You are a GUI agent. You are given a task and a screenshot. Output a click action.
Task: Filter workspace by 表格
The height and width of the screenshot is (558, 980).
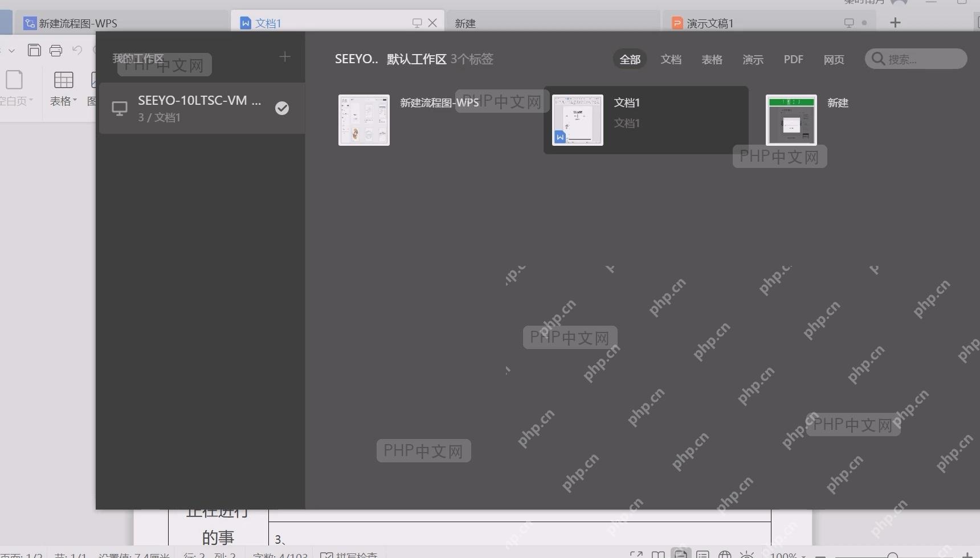pyautogui.click(x=712, y=59)
